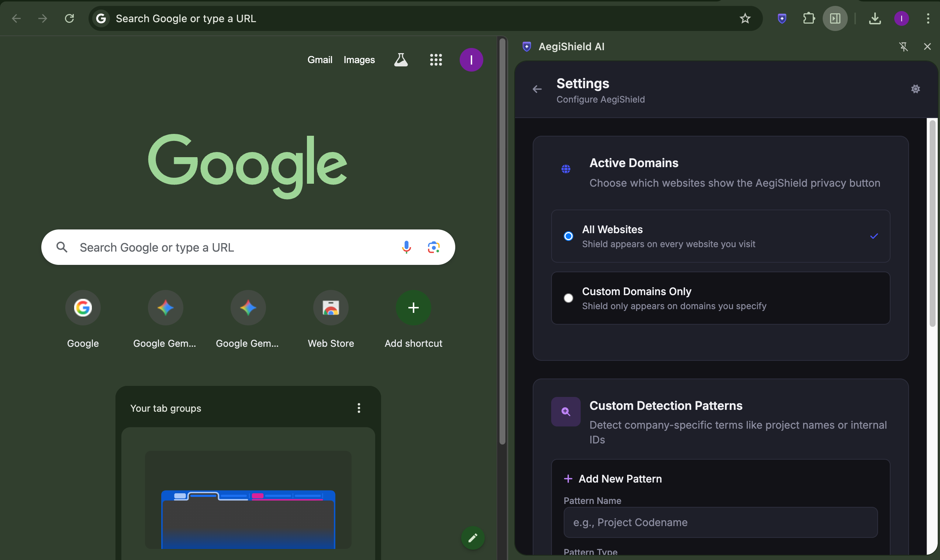Toggle the browser side panel button
This screenshot has width=940, height=560.
pyautogui.click(x=835, y=18)
